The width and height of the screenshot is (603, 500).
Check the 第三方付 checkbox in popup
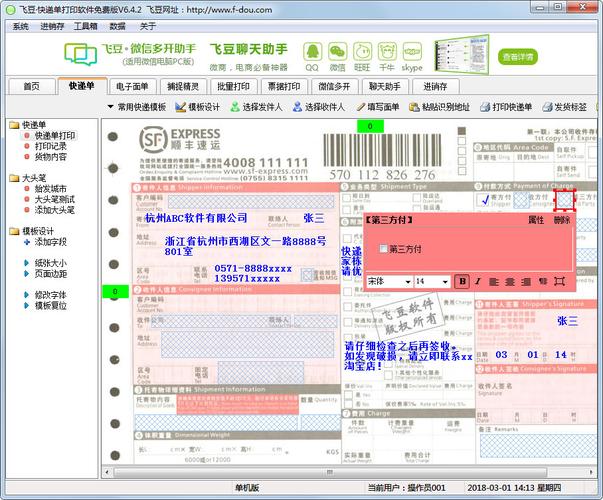(383, 248)
